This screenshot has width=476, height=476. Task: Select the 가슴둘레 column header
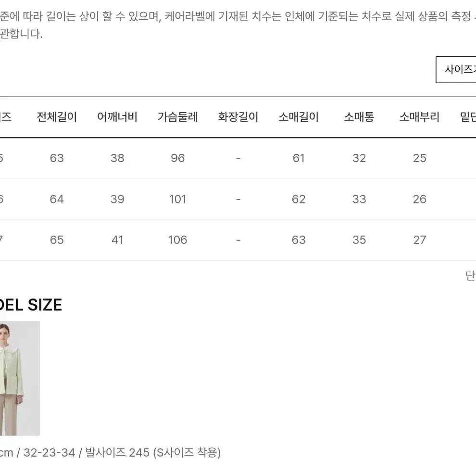click(x=177, y=117)
